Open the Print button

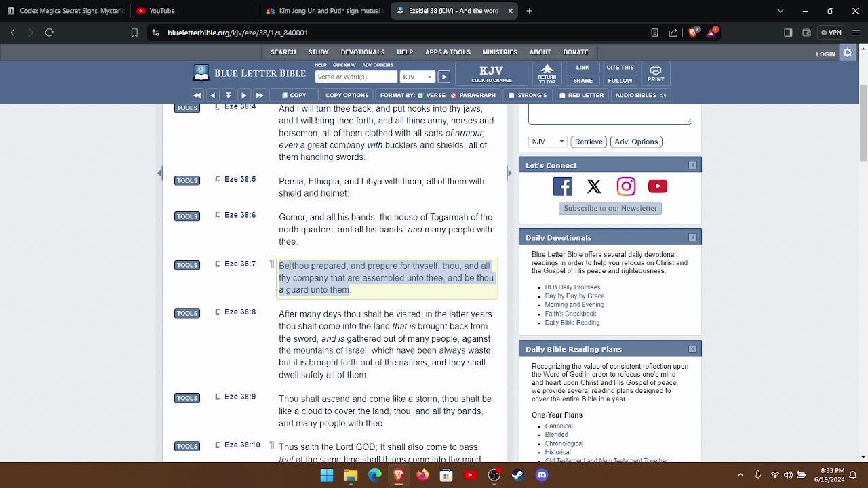(656, 74)
